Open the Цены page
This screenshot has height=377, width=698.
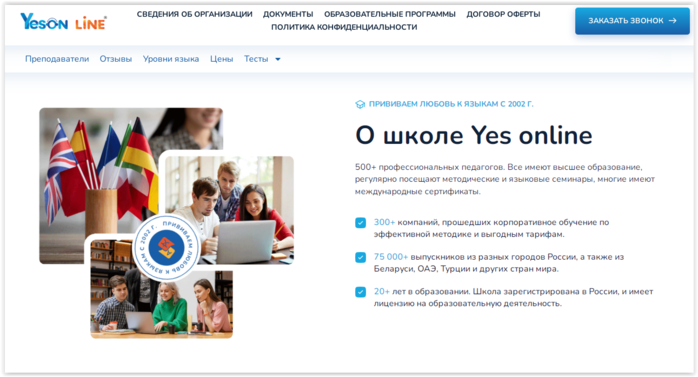[x=222, y=59]
